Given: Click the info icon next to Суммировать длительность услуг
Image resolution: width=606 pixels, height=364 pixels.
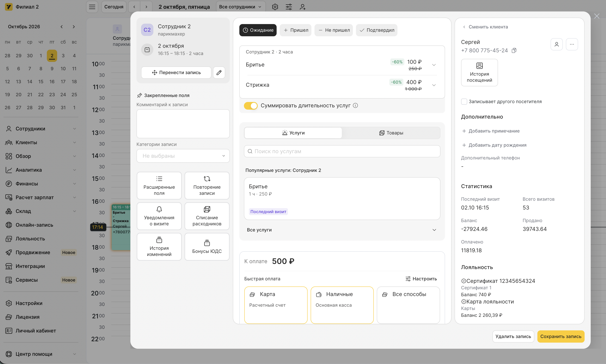Looking at the screenshot, I should pyautogui.click(x=355, y=105).
